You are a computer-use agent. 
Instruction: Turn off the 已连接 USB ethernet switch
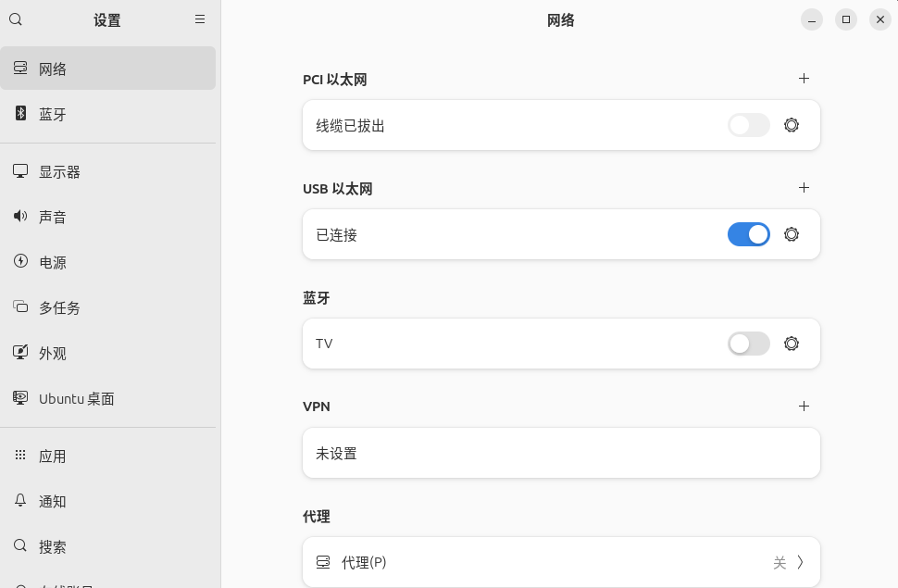[x=748, y=234]
